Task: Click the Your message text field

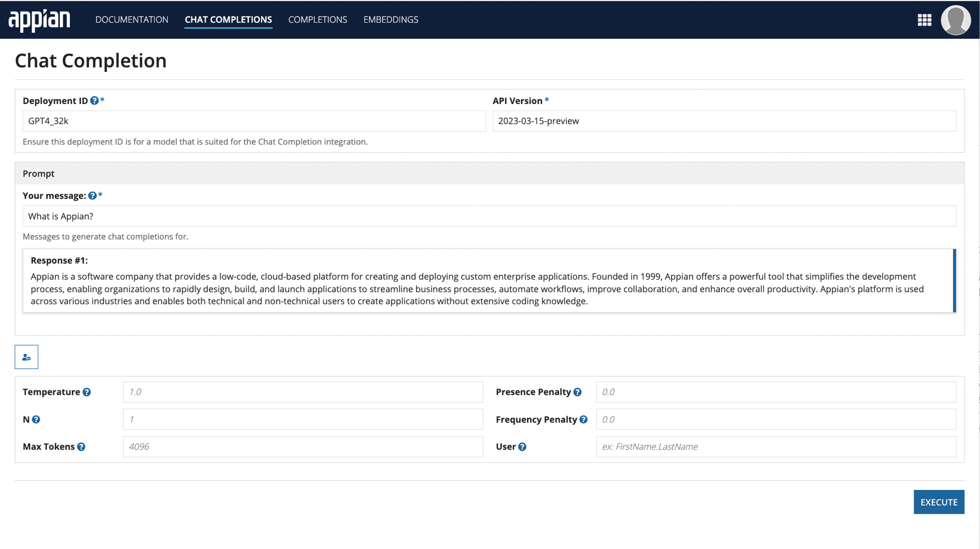Action: 489,216
